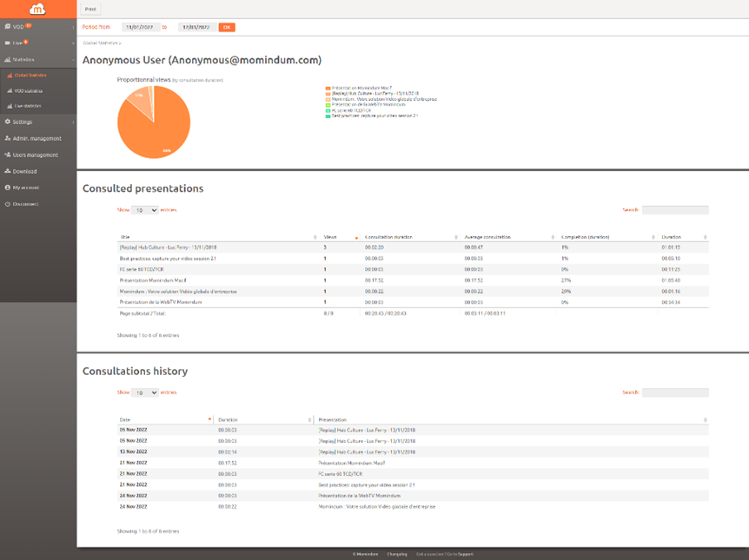749x560 pixels.
Task: Open entries dropdown in Consultations history
Action: (145, 392)
